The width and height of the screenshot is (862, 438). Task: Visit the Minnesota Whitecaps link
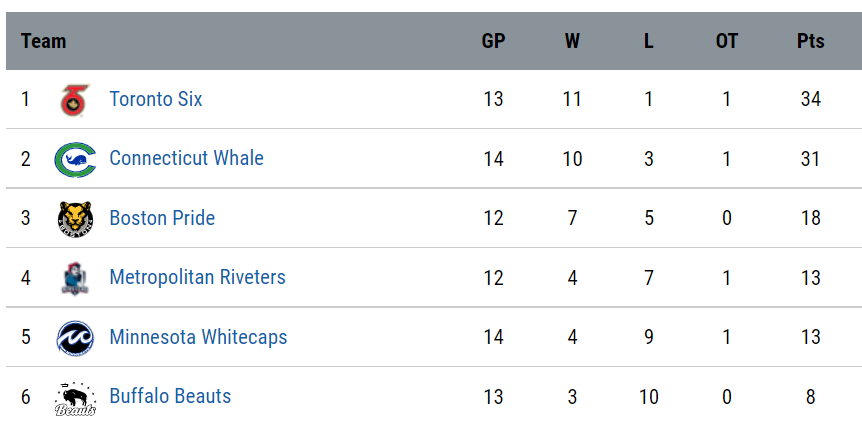tap(198, 337)
